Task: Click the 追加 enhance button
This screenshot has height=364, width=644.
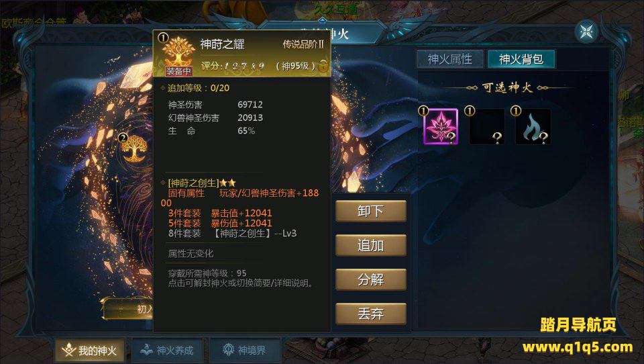Action: click(x=371, y=245)
